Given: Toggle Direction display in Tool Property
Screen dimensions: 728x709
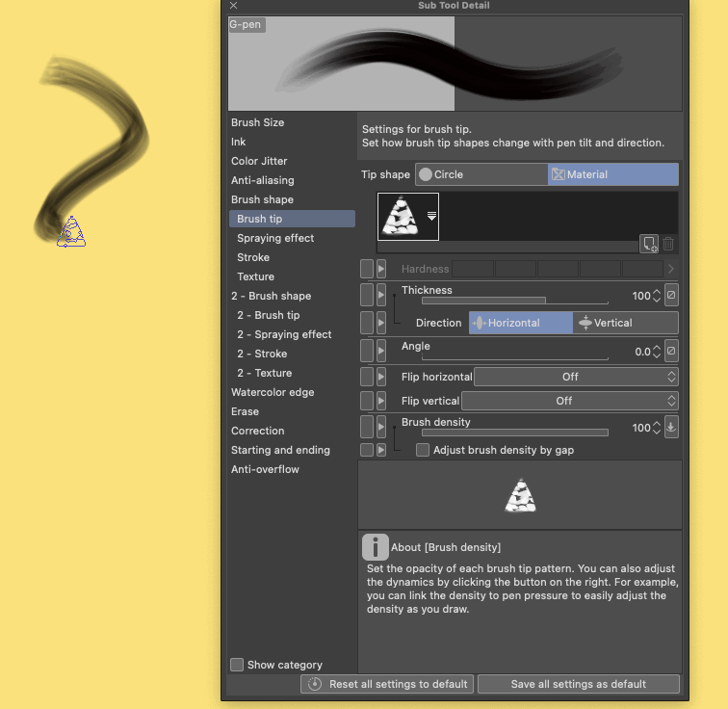Looking at the screenshot, I should (367, 323).
